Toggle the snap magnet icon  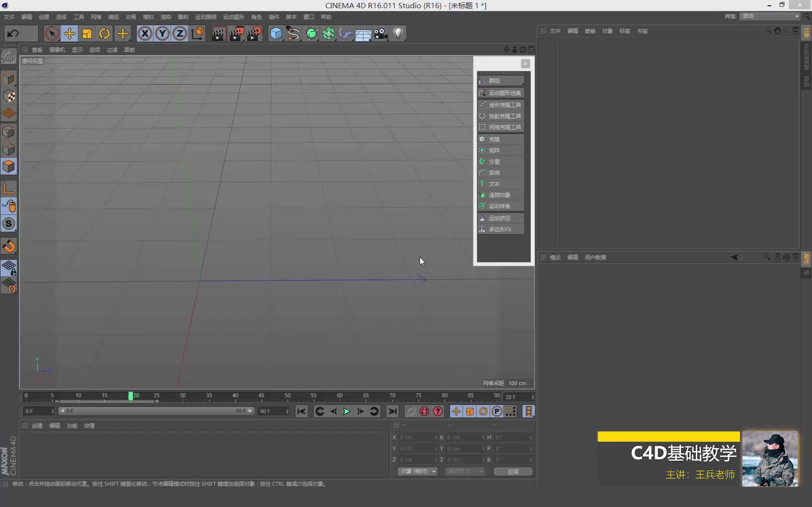pyautogui.click(x=9, y=246)
